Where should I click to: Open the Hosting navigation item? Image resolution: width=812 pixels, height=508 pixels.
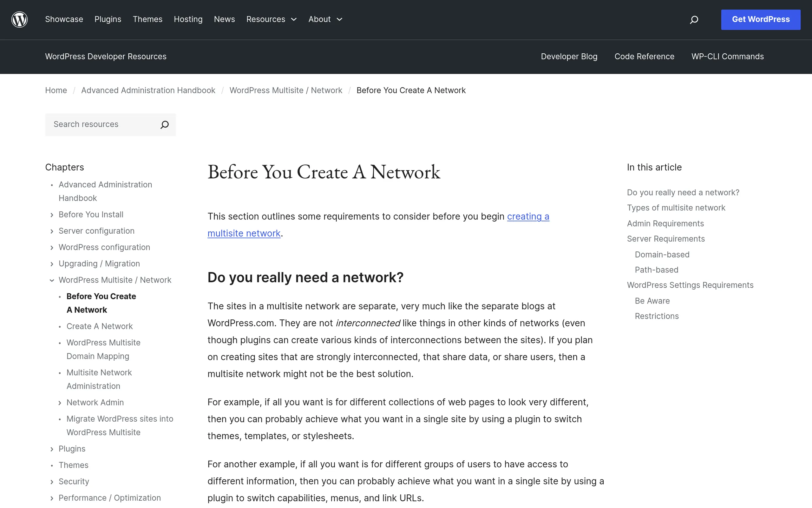pyautogui.click(x=188, y=19)
